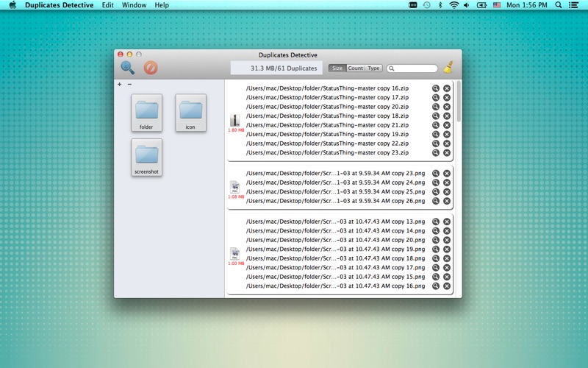The image size is (588, 368).
Task: Sort duplicates by Count
Action: click(355, 68)
